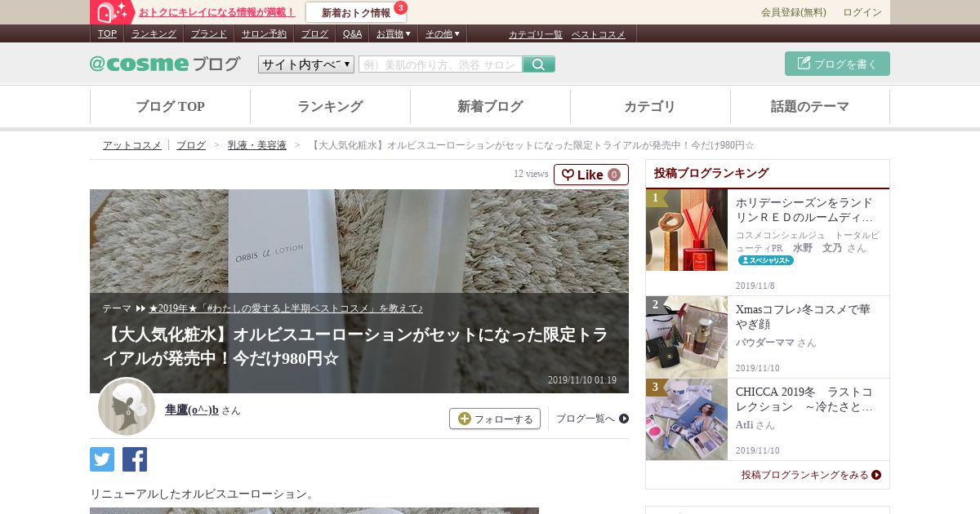Viewport: 980px width, 514px height.
Task: Open 隼鷹 author avatar
Action: (127, 406)
